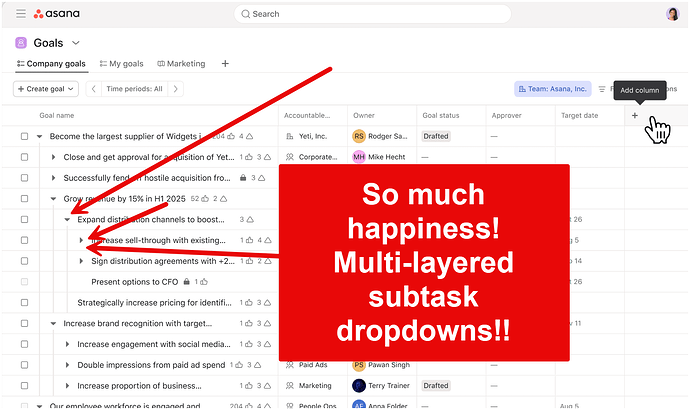
Task: Open the Goals title dropdown
Action: (x=76, y=43)
